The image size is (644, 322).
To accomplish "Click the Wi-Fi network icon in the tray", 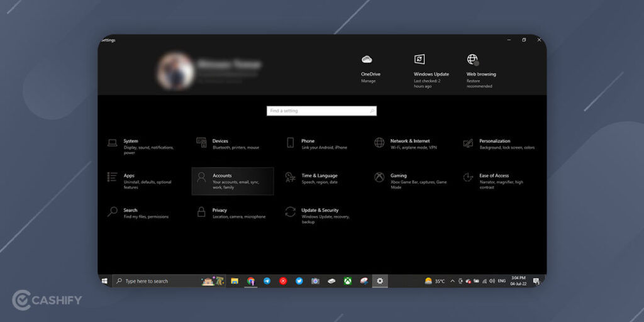I will pos(484,281).
